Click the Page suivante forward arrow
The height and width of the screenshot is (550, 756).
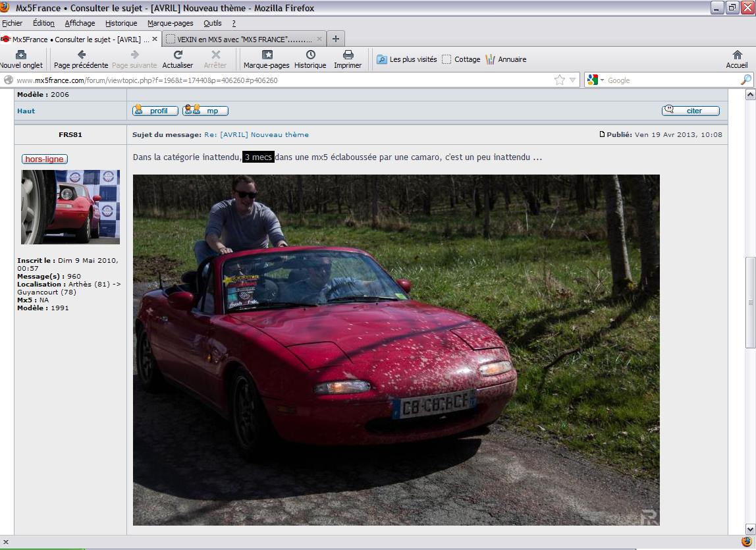pyautogui.click(x=134, y=59)
